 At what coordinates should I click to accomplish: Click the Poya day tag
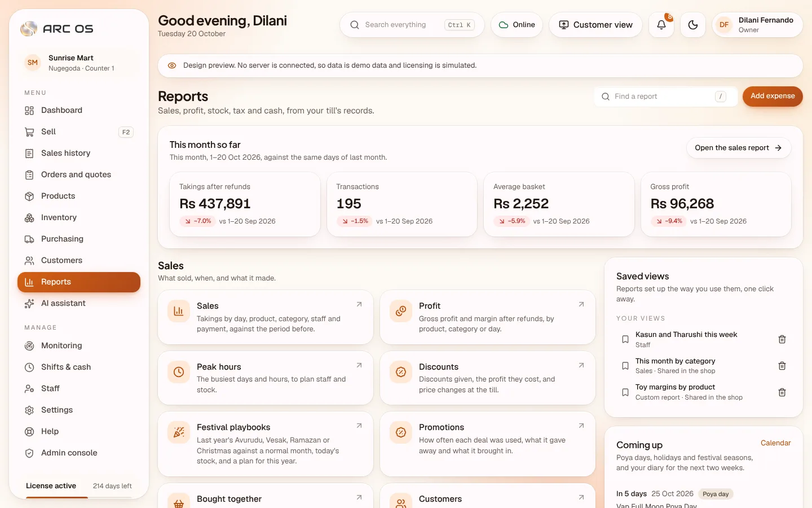(x=716, y=494)
